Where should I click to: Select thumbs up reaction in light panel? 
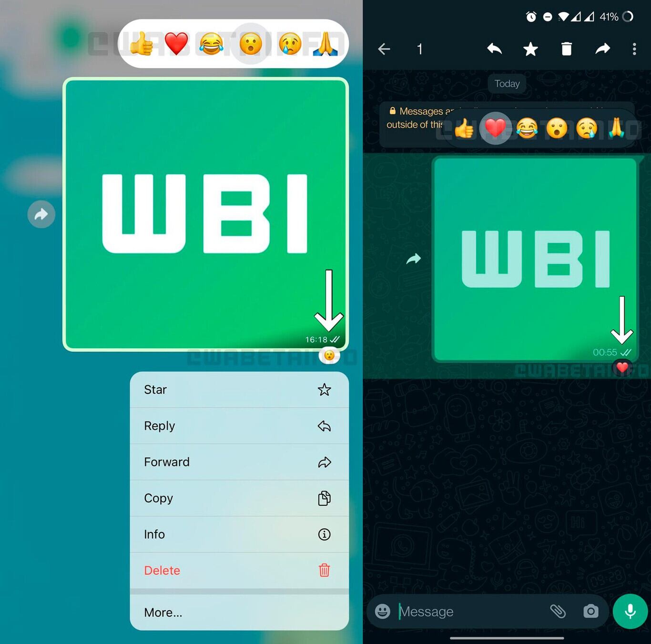(142, 44)
